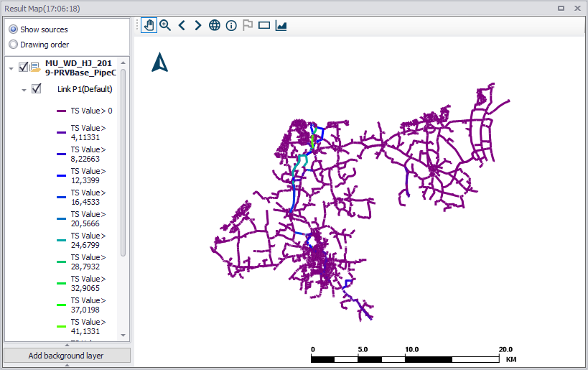Click the Result Map(17:06:18) title
Image resolution: width=588 pixels, height=370 pixels.
[x=42, y=8]
